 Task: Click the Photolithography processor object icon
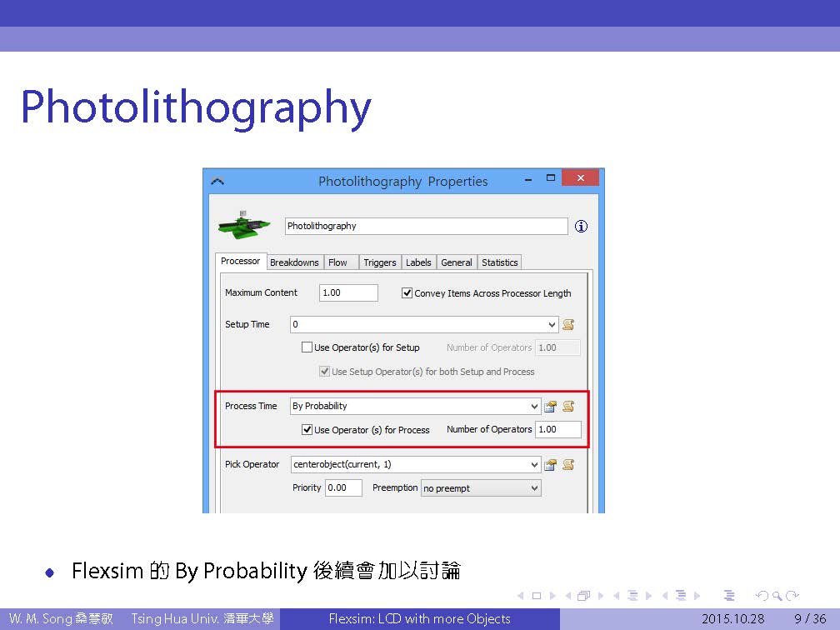(x=244, y=223)
